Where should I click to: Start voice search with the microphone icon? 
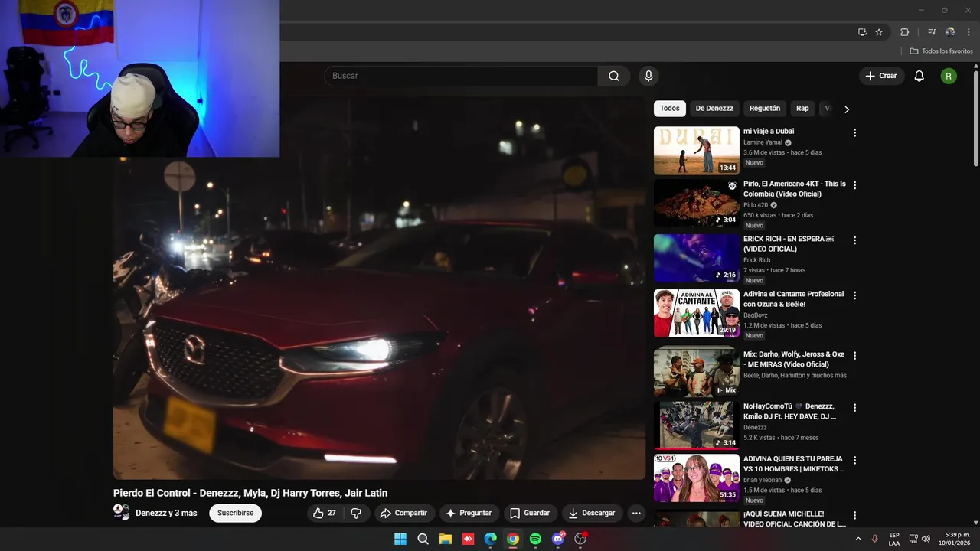point(648,76)
